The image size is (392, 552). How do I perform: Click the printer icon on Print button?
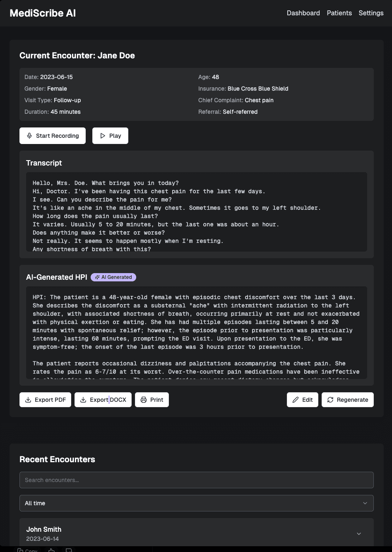click(144, 400)
